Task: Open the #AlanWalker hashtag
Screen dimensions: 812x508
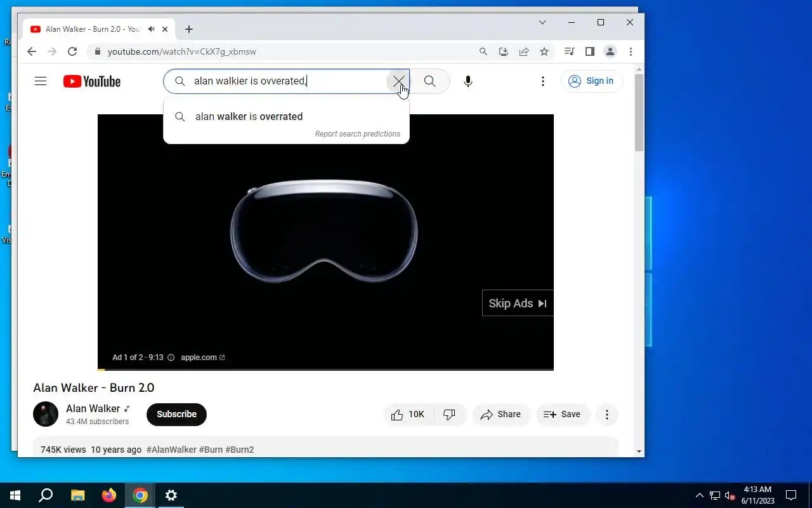Action: click(171, 450)
